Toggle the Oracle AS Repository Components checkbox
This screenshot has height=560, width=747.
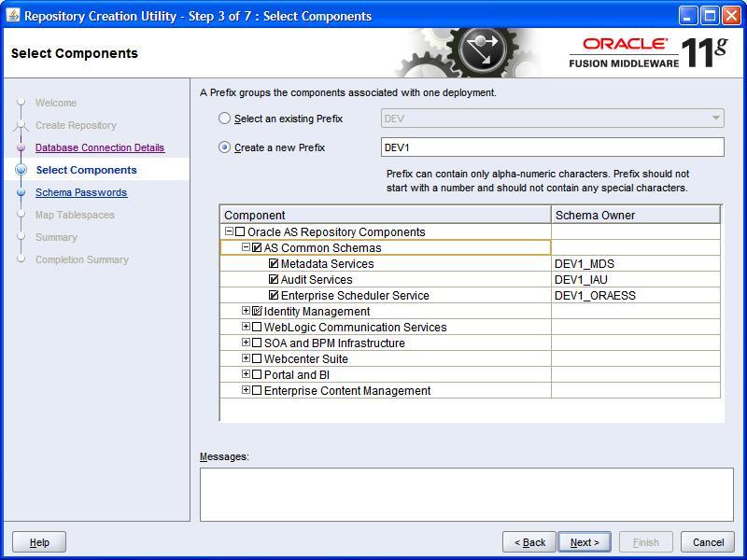(x=239, y=232)
